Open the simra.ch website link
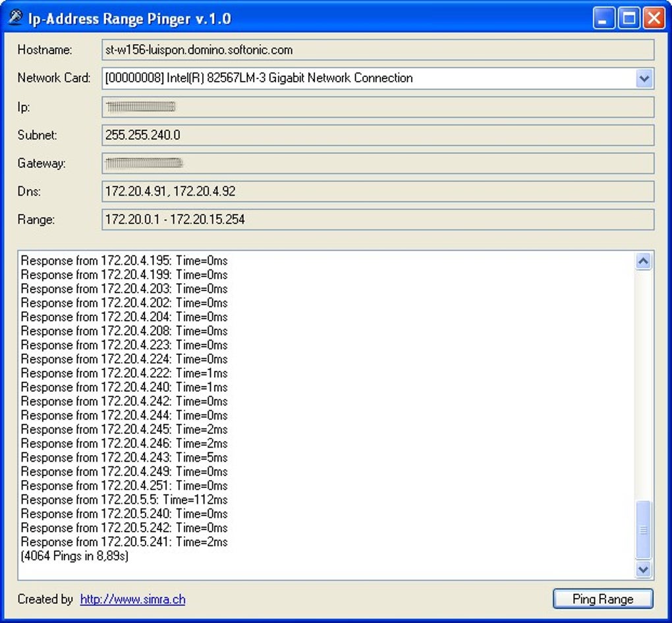Viewport: 672px width, 623px height. (x=133, y=599)
